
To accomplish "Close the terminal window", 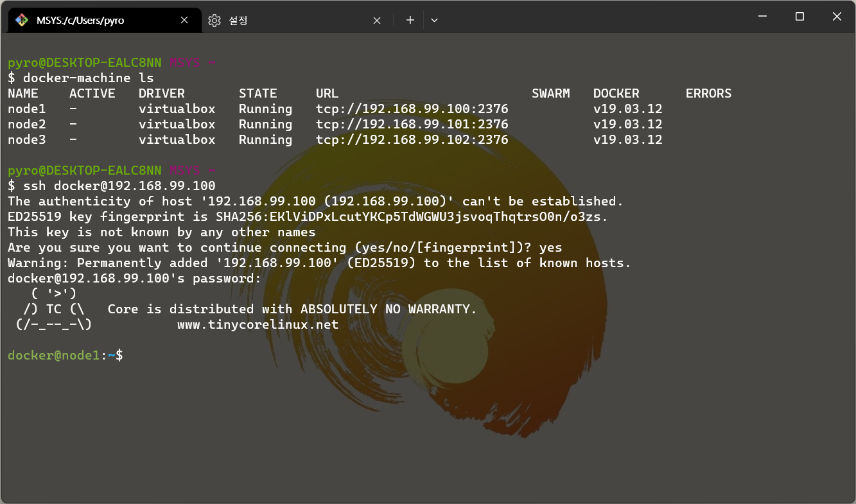I will 837,17.
